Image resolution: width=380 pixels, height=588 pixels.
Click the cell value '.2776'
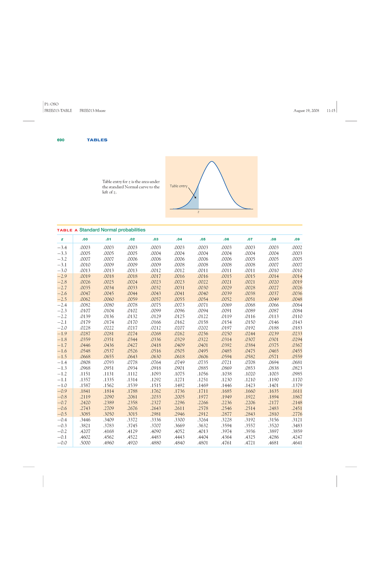[297, 414]
